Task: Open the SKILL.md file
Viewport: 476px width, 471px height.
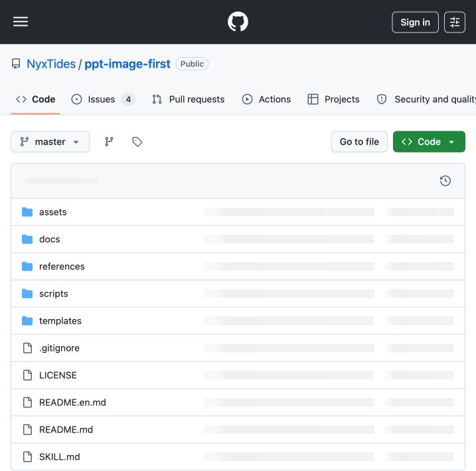Action: click(x=60, y=457)
